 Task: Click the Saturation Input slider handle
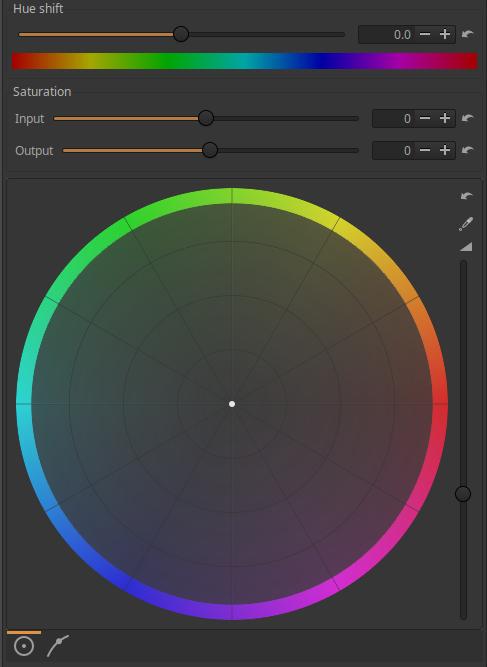[x=206, y=118]
